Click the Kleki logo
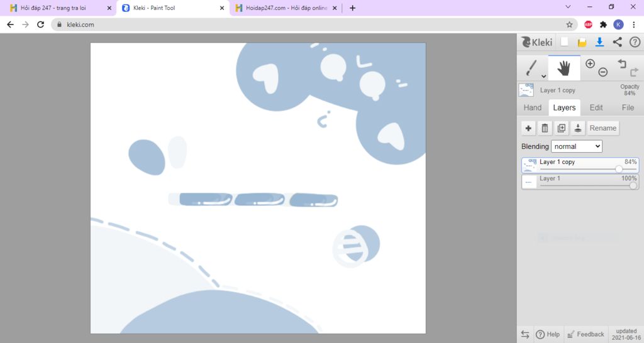 (537, 42)
